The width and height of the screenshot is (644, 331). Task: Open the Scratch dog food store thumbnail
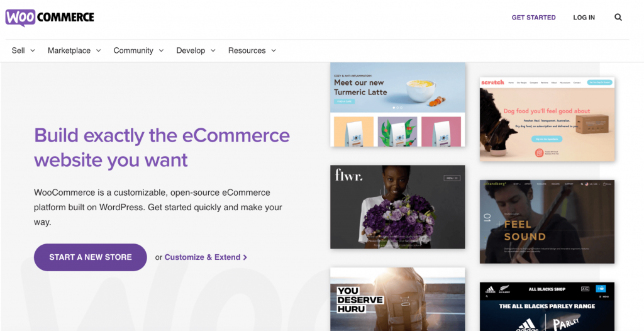coord(547,119)
